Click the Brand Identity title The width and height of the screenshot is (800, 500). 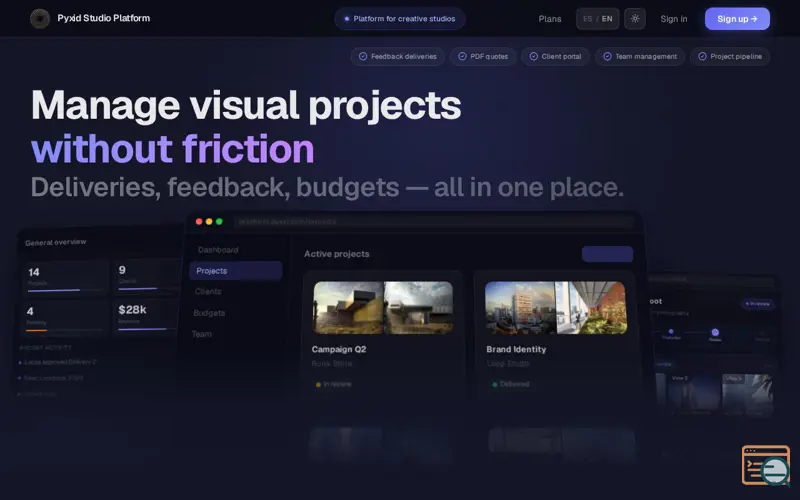(516, 349)
